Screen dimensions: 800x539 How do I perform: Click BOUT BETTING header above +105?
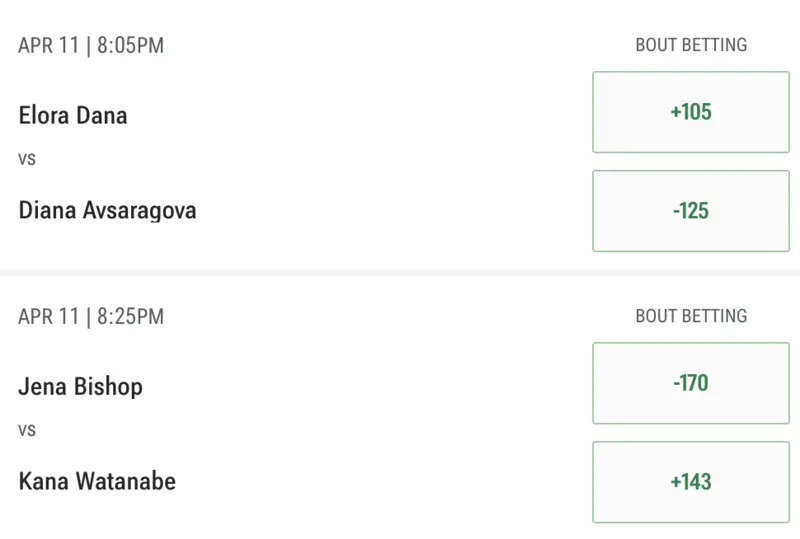(691, 45)
